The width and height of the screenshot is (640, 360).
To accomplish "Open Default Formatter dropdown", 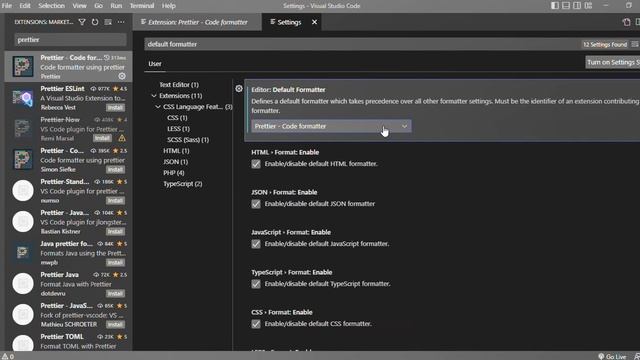I will pyautogui.click(x=331, y=126).
